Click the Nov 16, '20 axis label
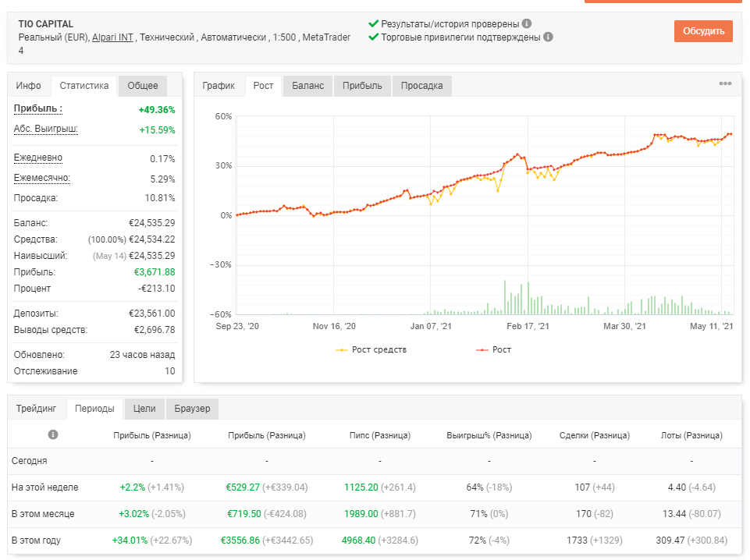This screenshot has width=750, height=560. click(x=334, y=326)
